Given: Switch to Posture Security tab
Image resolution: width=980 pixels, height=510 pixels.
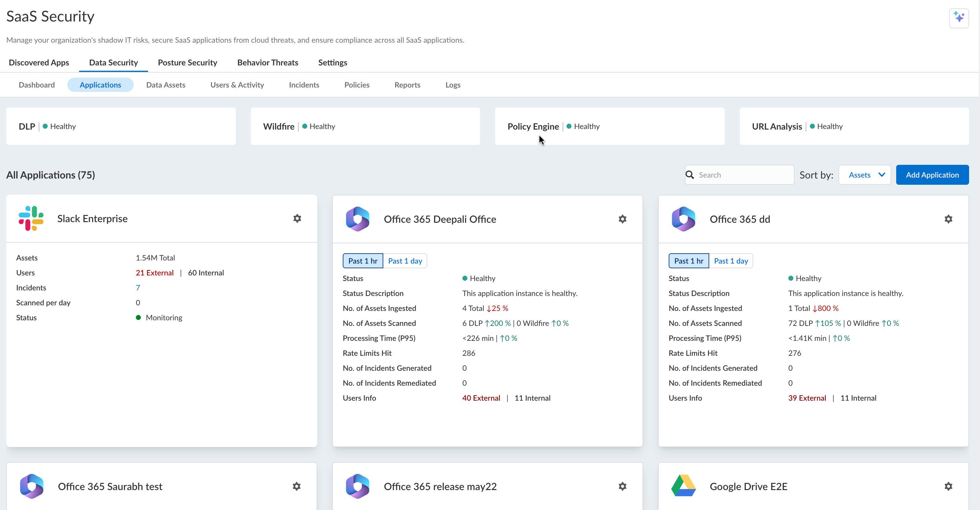Looking at the screenshot, I should 187,62.
